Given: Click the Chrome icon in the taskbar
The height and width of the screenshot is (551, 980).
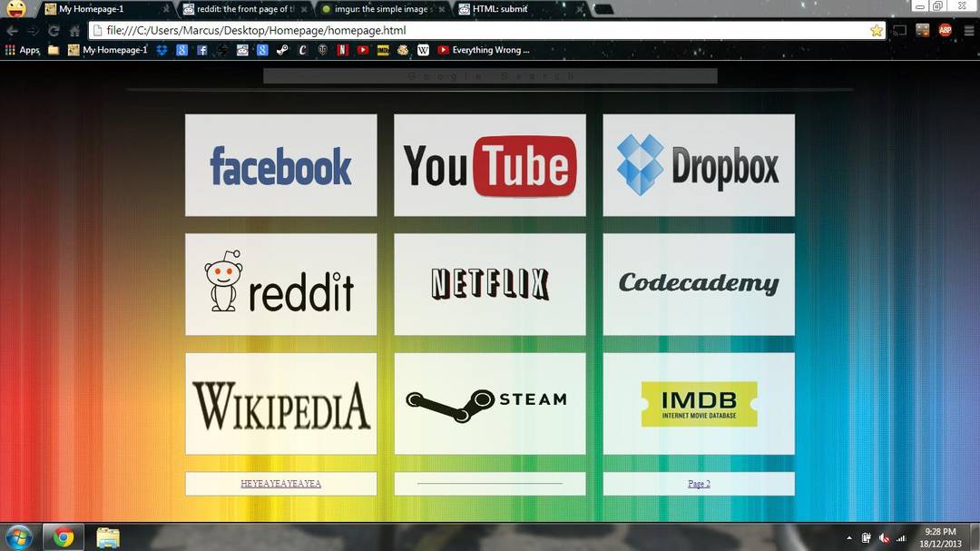Looking at the screenshot, I should pos(64,537).
